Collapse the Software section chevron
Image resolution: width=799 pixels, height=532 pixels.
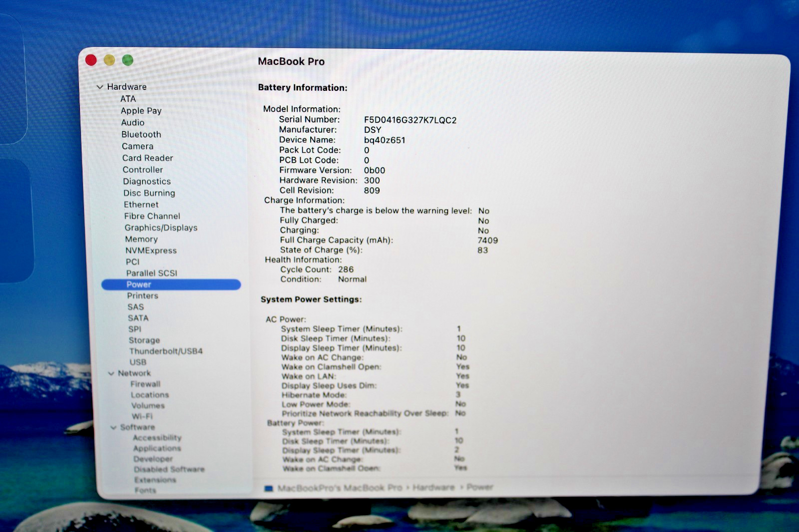pos(113,427)
